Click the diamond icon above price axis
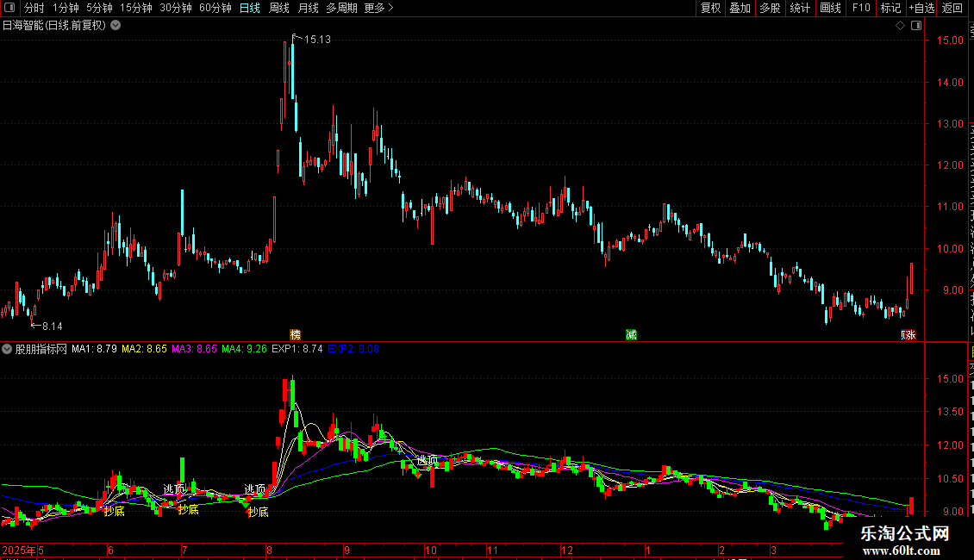This screenshot has width=974, height=560. (900, 26)
